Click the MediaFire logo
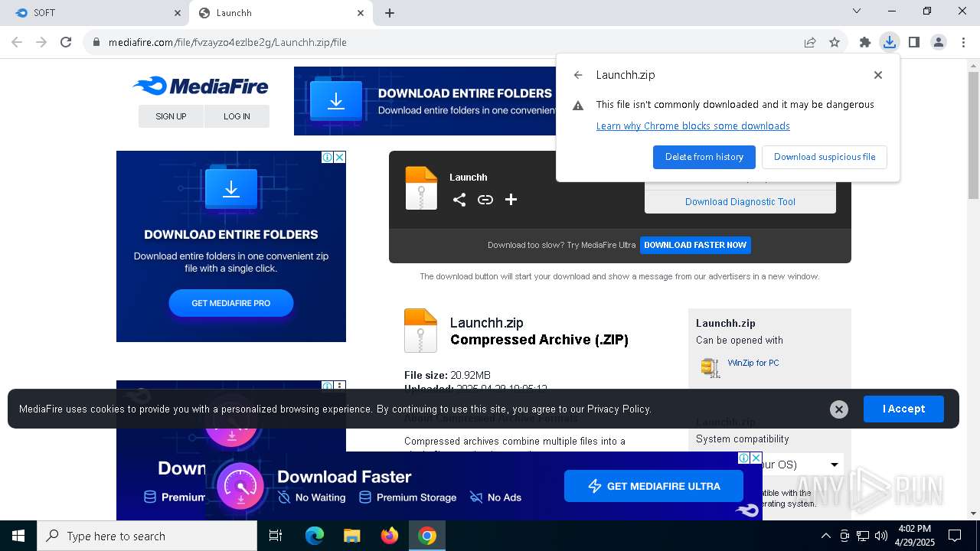The width and height of the screenshot is (980, 551). coord(201,86)
